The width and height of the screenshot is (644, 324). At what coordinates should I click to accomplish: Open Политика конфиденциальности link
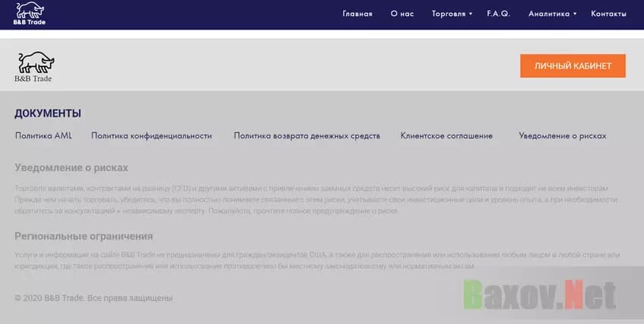[x=151, y=135]
